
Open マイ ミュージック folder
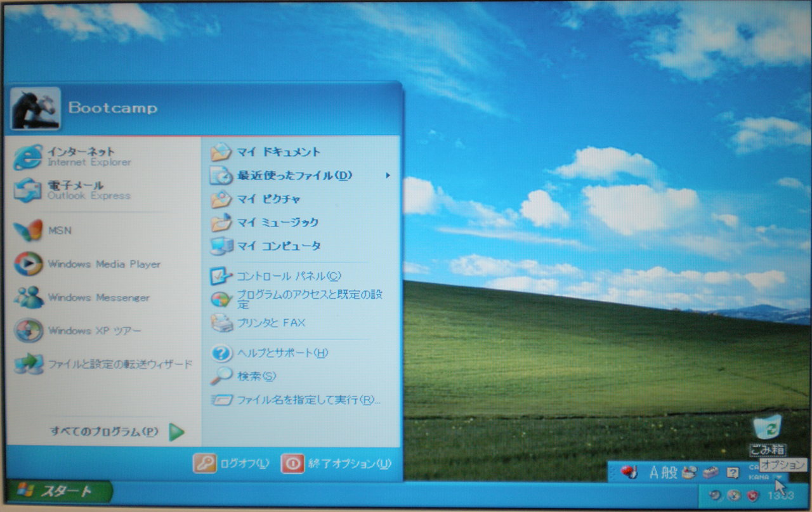pyautogui.click(x=301, y=222)
